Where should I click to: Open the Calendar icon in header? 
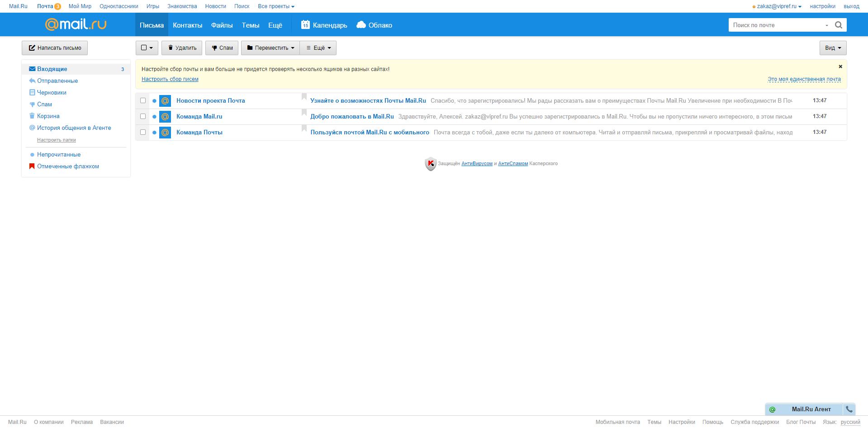click(305, 25)
